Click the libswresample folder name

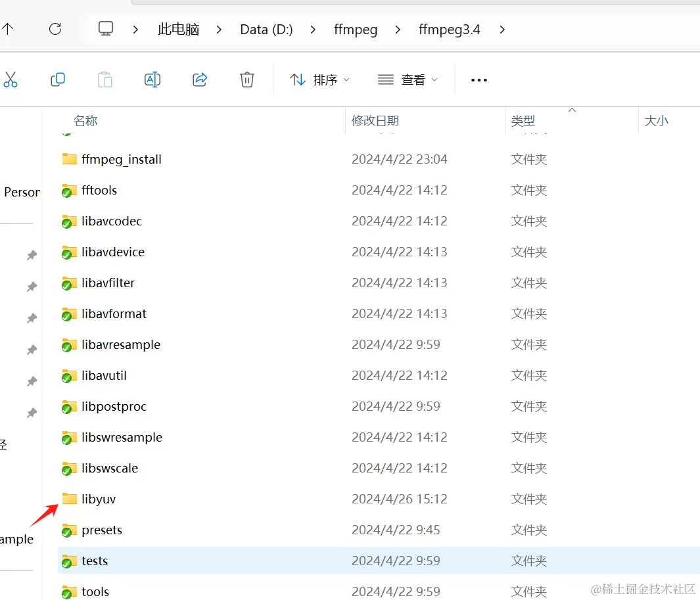click(x=122, y=437)
